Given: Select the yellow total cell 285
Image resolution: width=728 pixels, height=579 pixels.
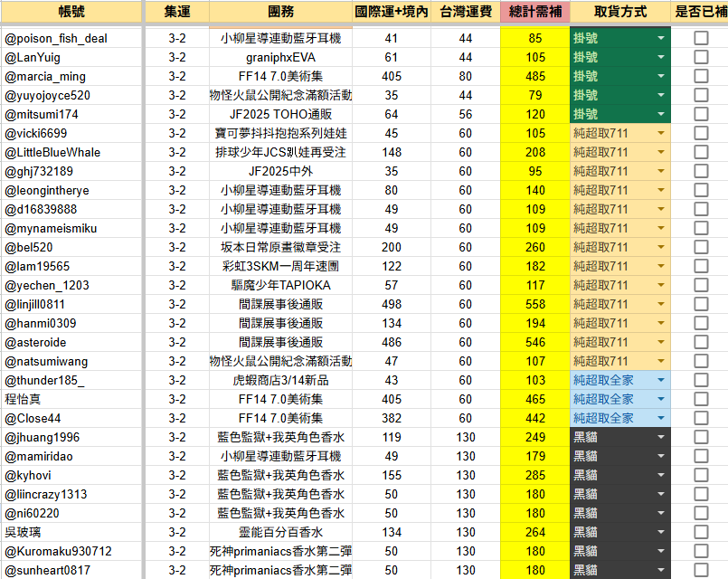Looking at the screenshot, I should (x=535, y=475).
